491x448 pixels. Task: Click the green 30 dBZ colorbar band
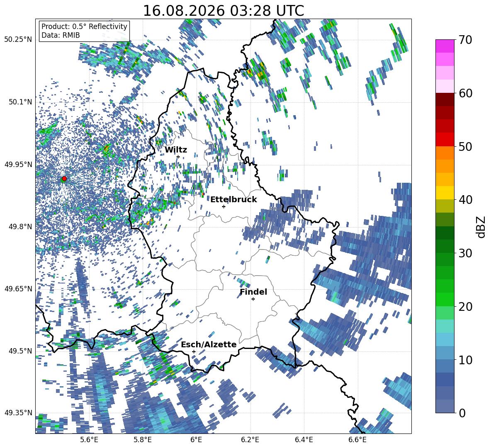445,259
